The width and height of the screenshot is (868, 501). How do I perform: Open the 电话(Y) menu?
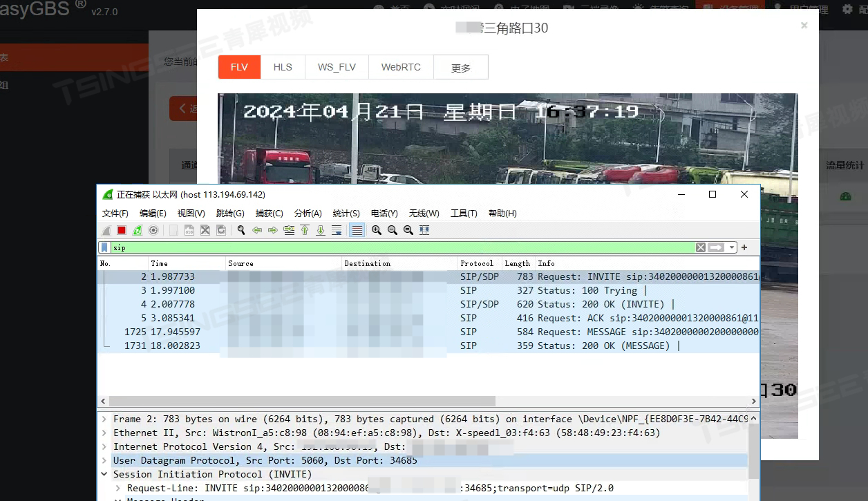[384, 214]
